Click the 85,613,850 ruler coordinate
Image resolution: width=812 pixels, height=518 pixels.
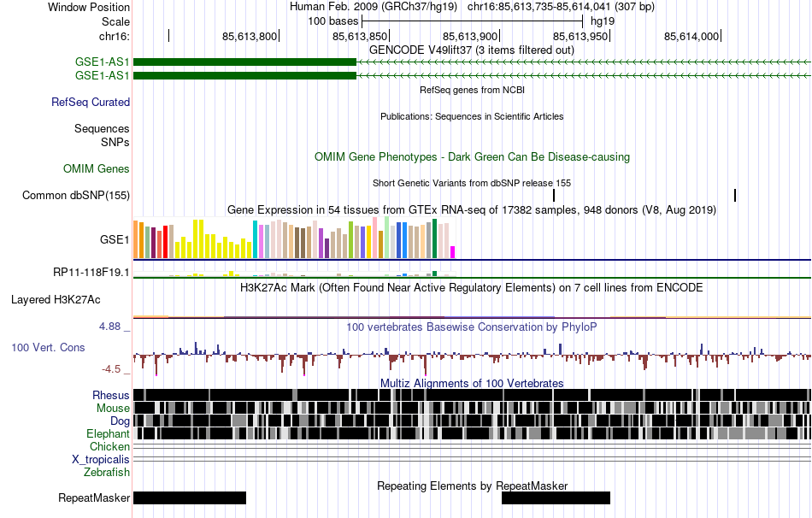pos(360,36)
